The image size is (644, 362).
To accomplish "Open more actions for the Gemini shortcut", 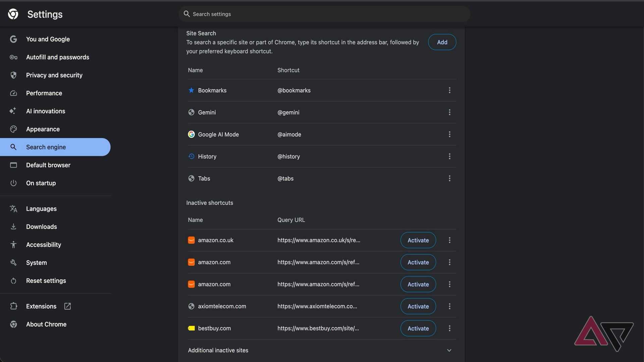I will 449,112.
